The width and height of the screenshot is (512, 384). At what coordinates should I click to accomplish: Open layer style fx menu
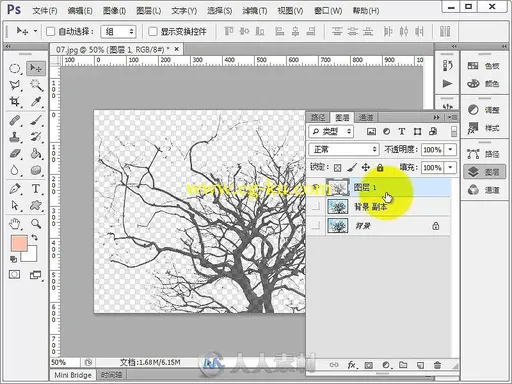pos(352,365)
